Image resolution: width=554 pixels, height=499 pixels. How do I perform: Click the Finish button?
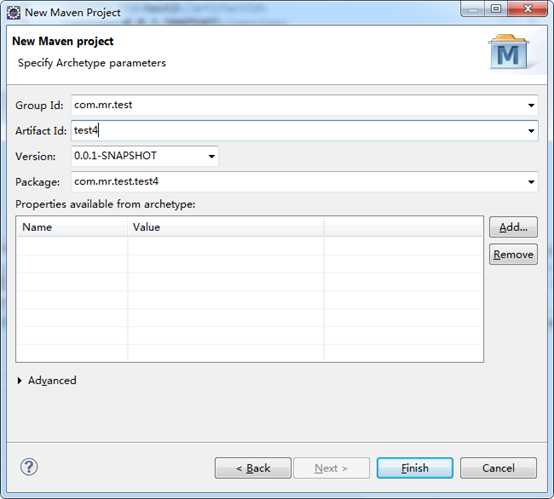click(415, 468)
